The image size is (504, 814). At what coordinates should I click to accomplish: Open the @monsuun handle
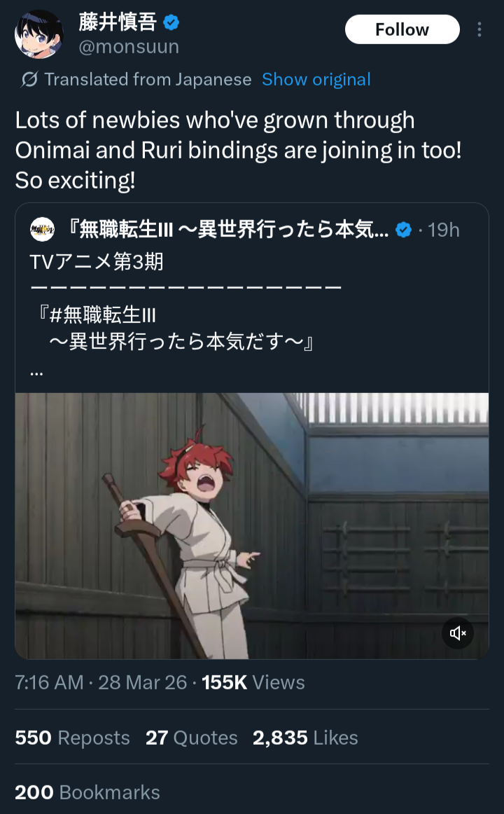click(129, 47)
